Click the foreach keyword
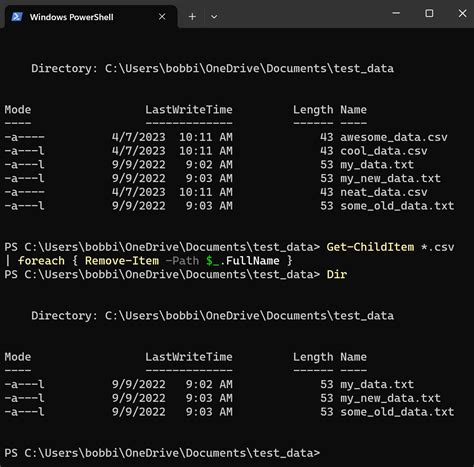Screen dimensions: 474x467 coord(41,261)
